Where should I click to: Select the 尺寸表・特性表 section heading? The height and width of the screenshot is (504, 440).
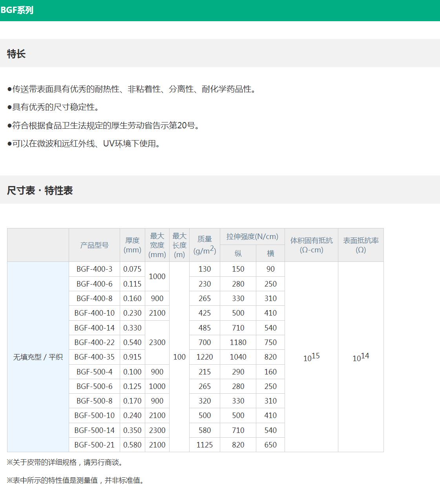pyautogui.click(x=40, y=190)
